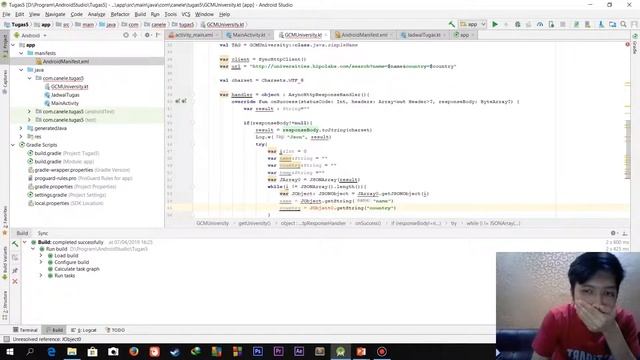Screen dimensions: 640x360
Task: Open the Build menu
Action: pyautogui.click(x=140, y=14)
